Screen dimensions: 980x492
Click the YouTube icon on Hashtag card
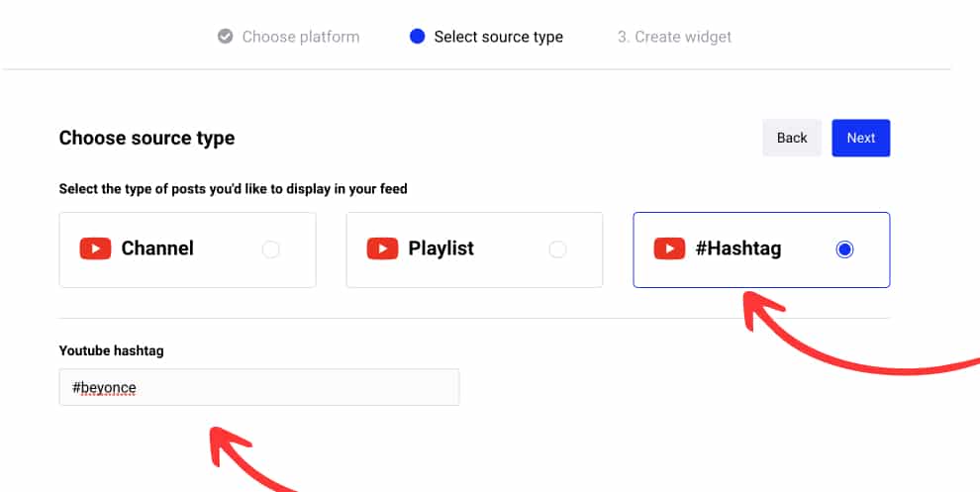[669, 248]
